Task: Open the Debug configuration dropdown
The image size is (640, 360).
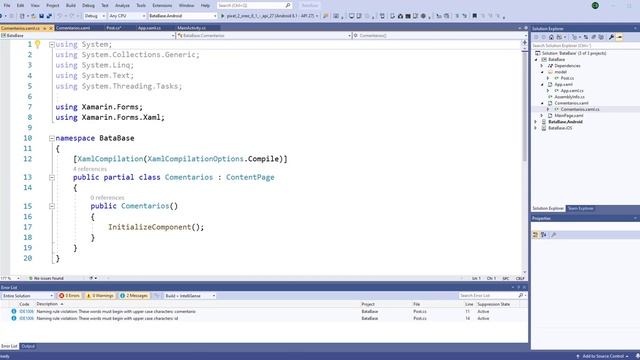Action: (95, 16)
